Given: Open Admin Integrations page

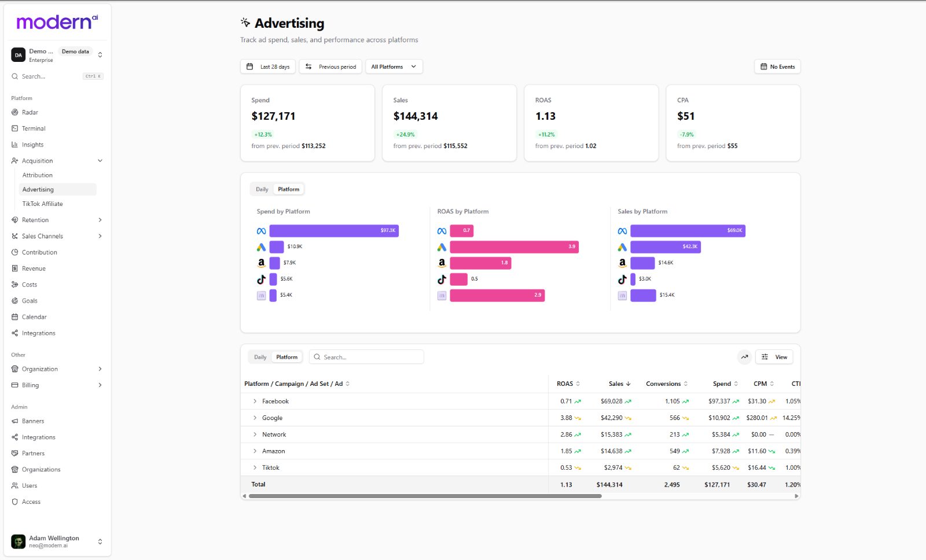Looking at the screenshot, I should click(x=39, y=437).
